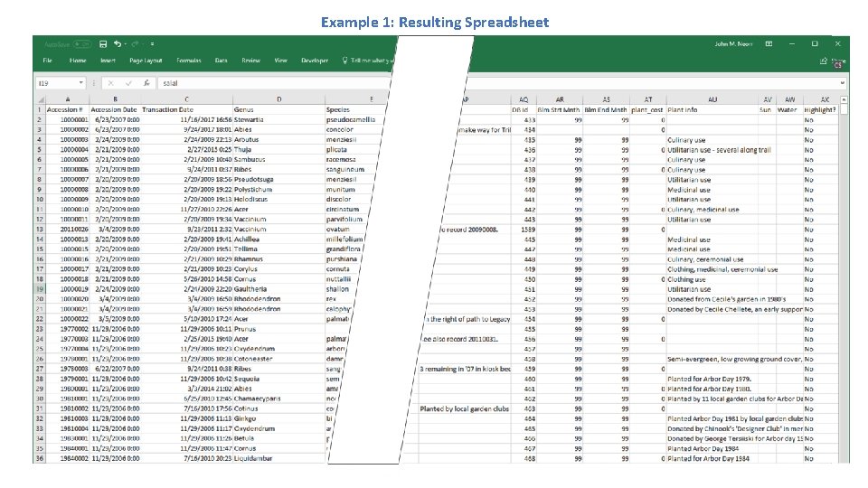Click the 'Transaction Date' header cell

[186, 109]
